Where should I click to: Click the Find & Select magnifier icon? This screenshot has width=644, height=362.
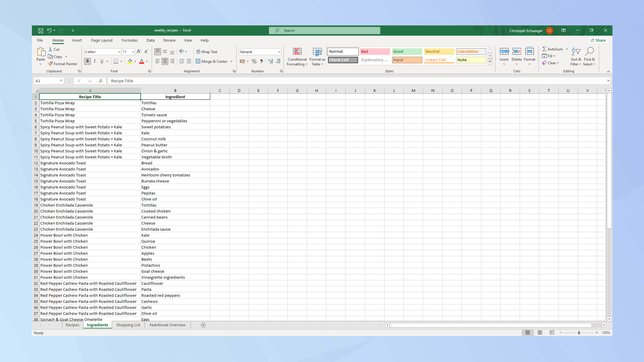[x=590, y=51]
